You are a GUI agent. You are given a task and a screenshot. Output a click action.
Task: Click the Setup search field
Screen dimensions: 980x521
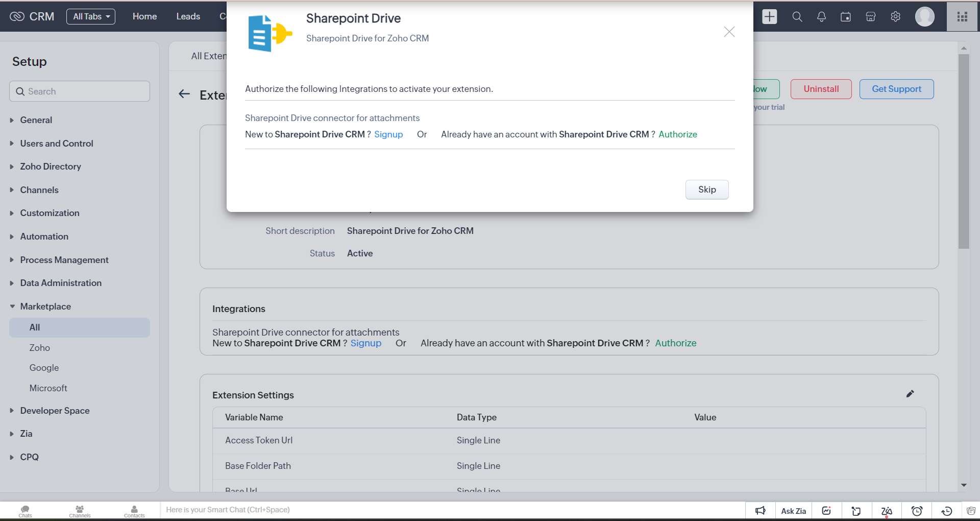pyautogui.click(x=80, y=91)
